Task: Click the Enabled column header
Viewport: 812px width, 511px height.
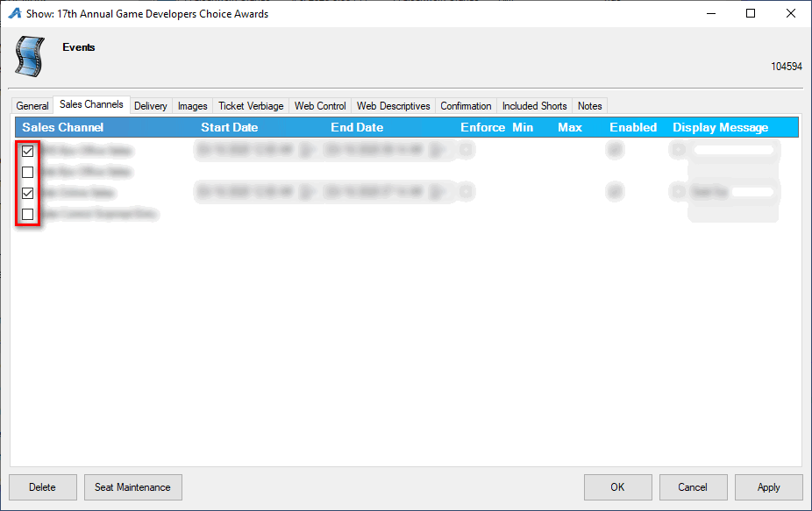Action: coord(633,127)
